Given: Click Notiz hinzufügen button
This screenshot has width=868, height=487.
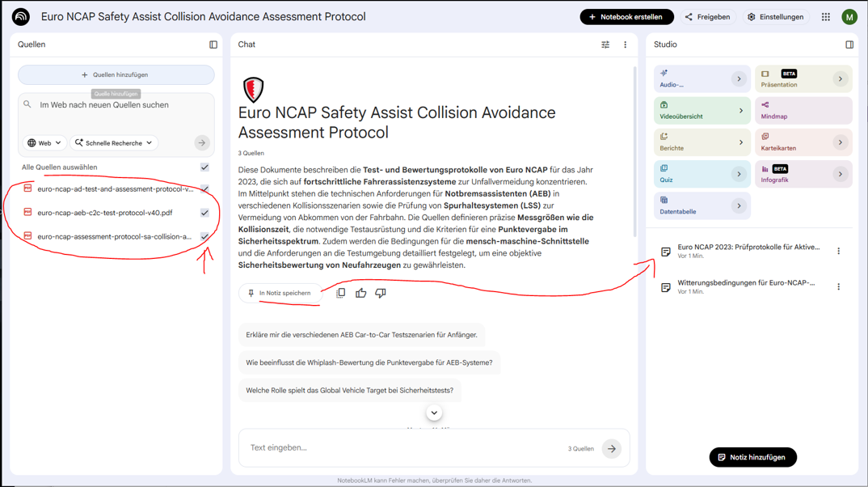Looking at the screenshot, I should click(x=753, y=457).
